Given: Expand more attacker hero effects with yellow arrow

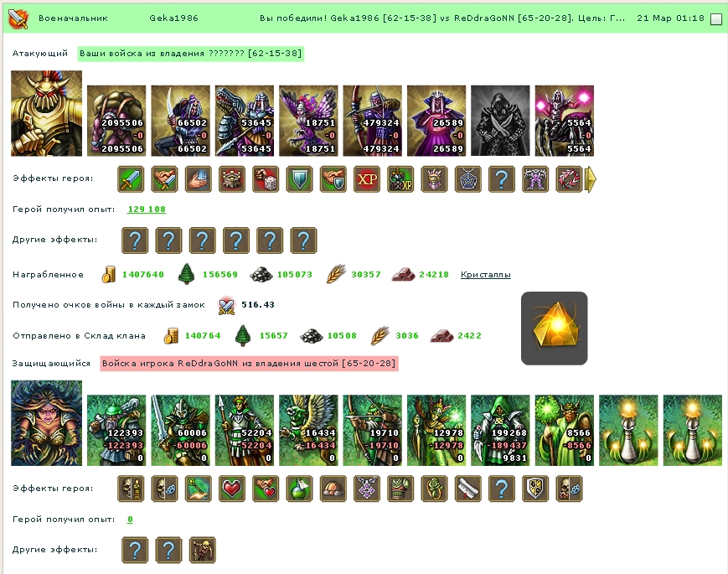Looking at the screenshot, I should pos(590,179).
